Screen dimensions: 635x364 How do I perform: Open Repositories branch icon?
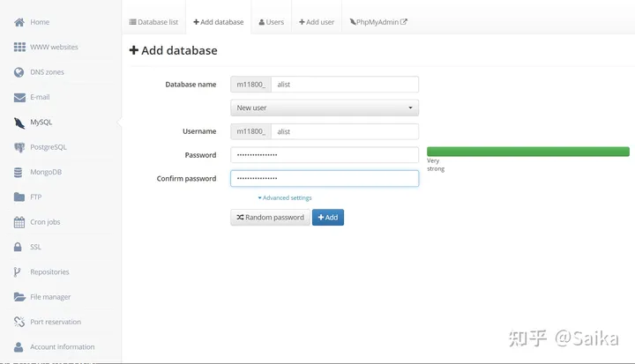tap(17, 272)
